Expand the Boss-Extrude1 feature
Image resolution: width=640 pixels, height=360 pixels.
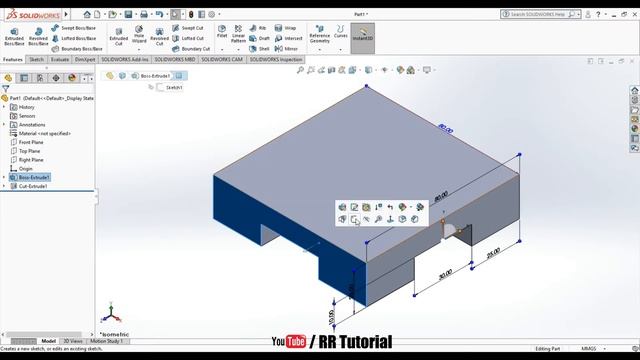(x=4, y=178)
